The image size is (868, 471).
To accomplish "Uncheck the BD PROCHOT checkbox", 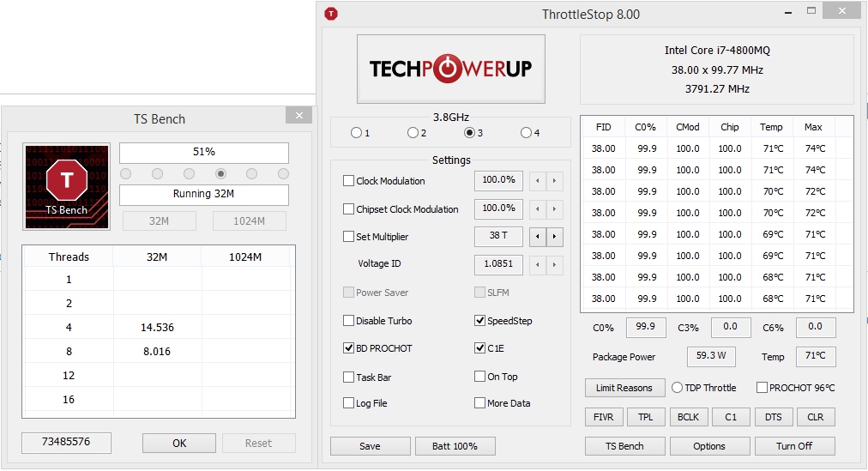I will [x=348, y=348].
